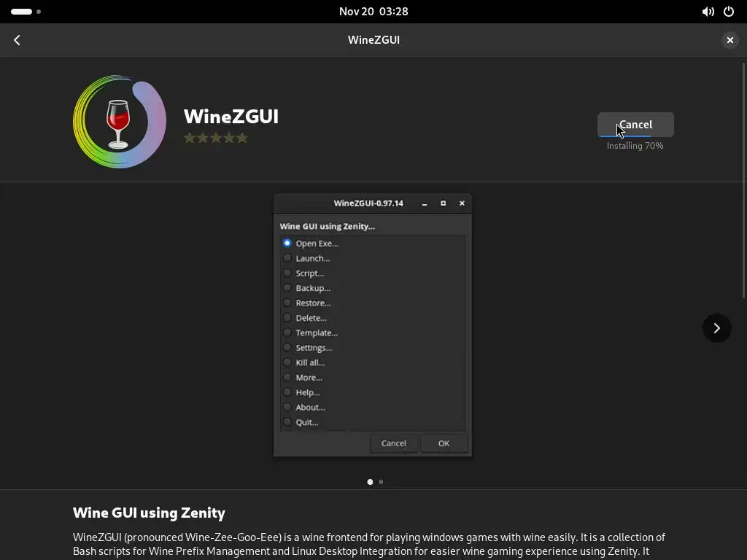Viewport: 747px width, 560px height.
Task: Click the WineZGUI wine glass logo
Action: point(120,122)
